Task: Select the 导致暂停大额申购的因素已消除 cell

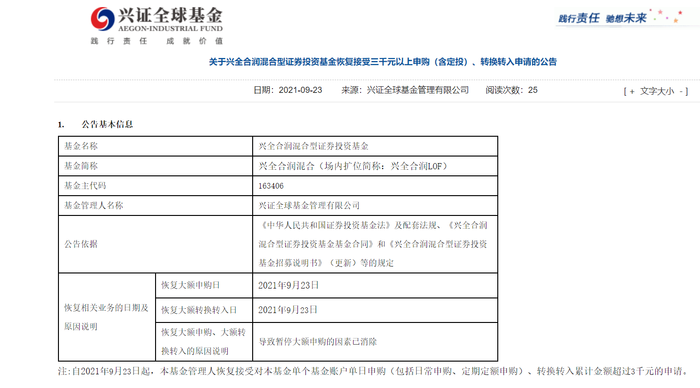Action: [x=375, y=342]
